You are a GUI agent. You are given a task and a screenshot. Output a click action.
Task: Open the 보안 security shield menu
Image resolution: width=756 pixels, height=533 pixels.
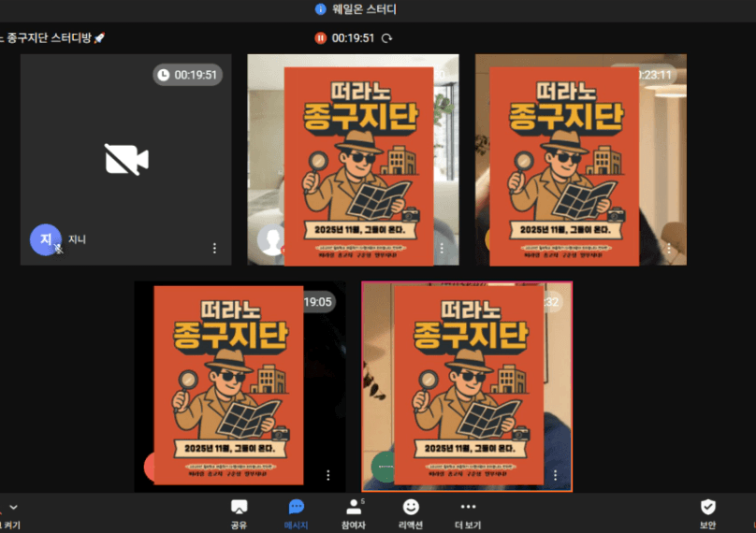click(x=707, y=513)
